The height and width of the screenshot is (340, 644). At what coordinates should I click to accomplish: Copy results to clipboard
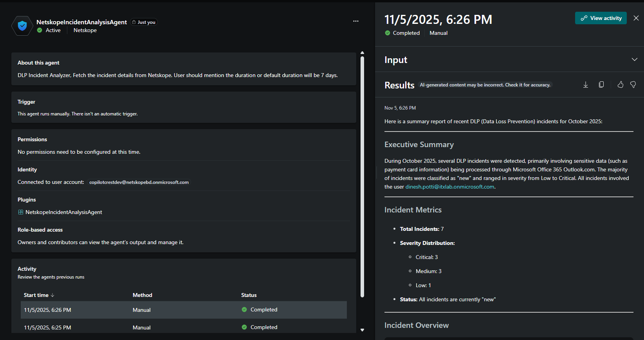click(x=601, y=85)
